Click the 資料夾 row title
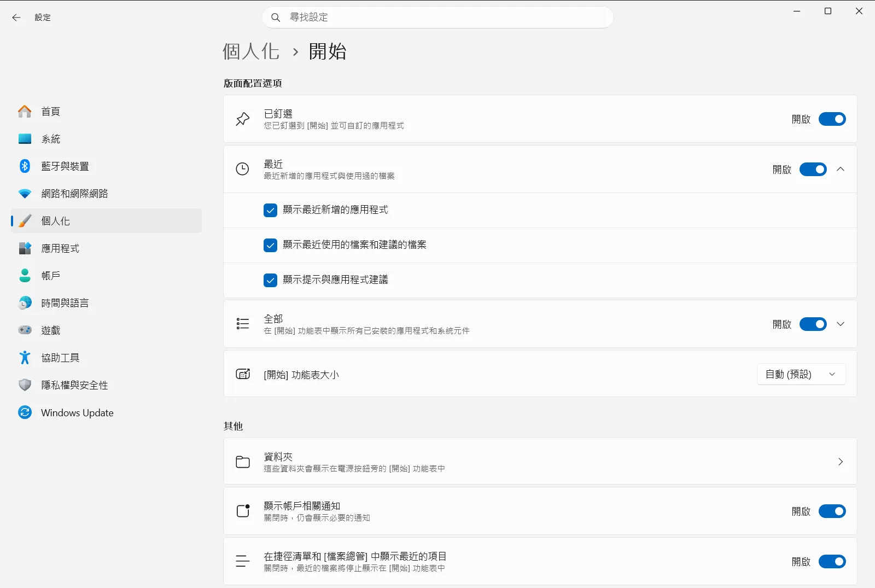Image resolution: width=875 pixels, height=588 pixels. click(x=278, y=457)
